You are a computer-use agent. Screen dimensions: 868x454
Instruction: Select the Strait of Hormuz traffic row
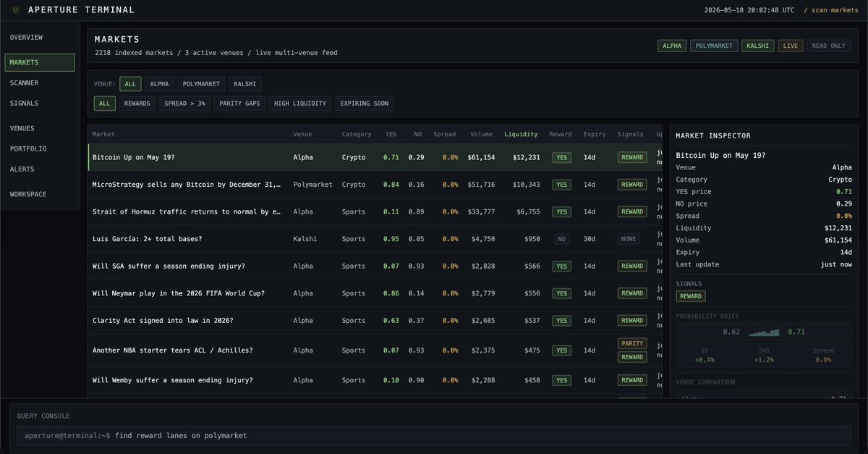pyautogui.click(x=375, y=211)
